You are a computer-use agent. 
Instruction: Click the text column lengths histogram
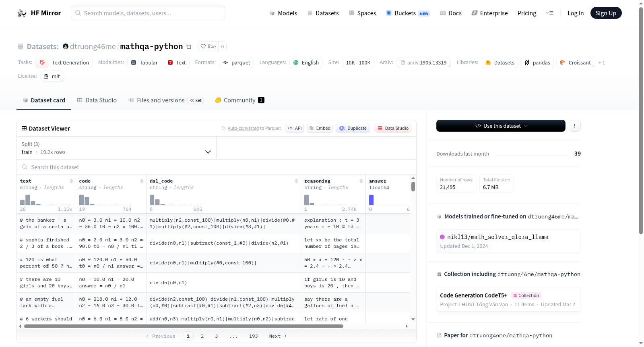coord(46,200)
